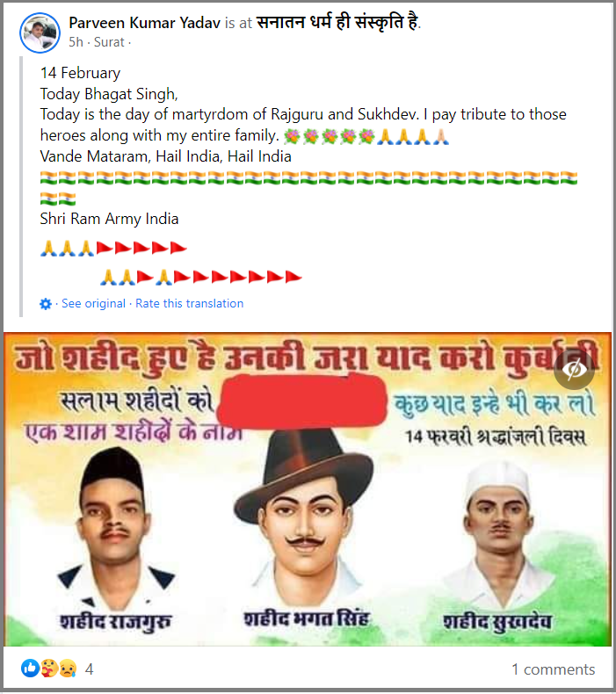Screen dimensions: 616x694
Task: Click Rate this translation link
Action: tap(190, 304)
